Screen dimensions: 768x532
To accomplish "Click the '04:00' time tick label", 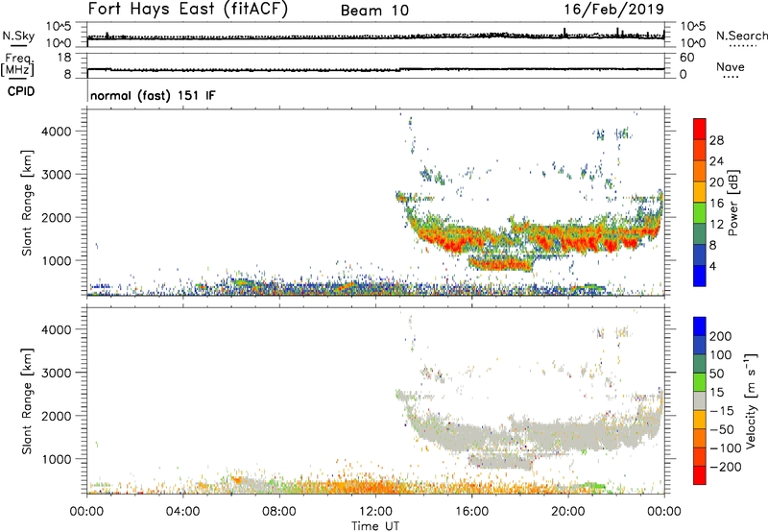I will click(x=183, y=512).
